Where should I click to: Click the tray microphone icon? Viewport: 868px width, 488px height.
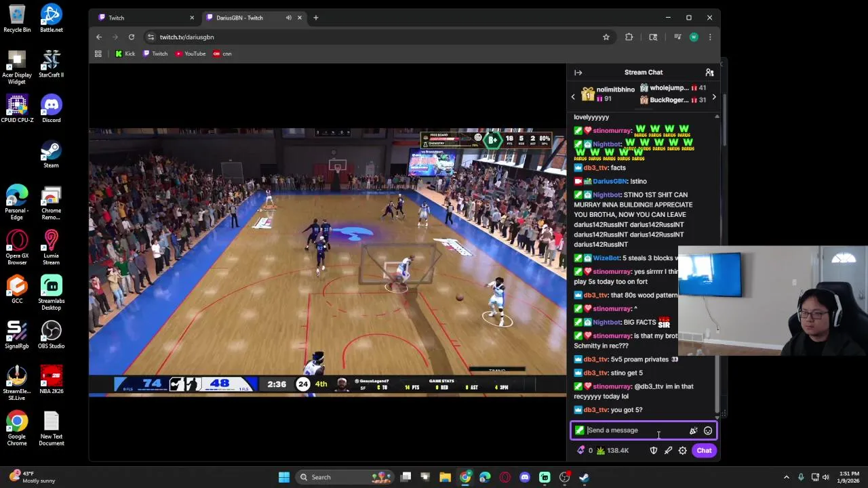tap(801, 477)
